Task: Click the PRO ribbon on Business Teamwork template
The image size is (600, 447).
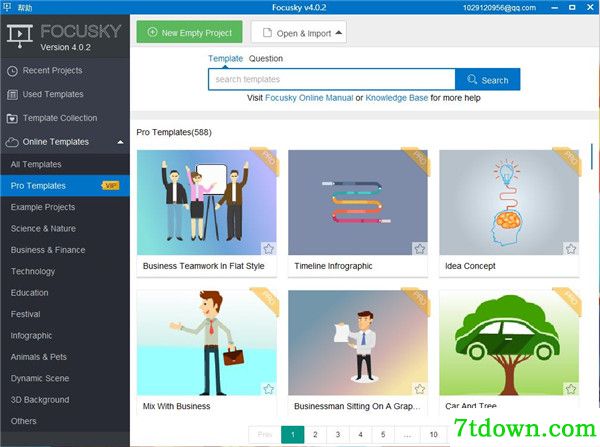Action: pos(266,161)
